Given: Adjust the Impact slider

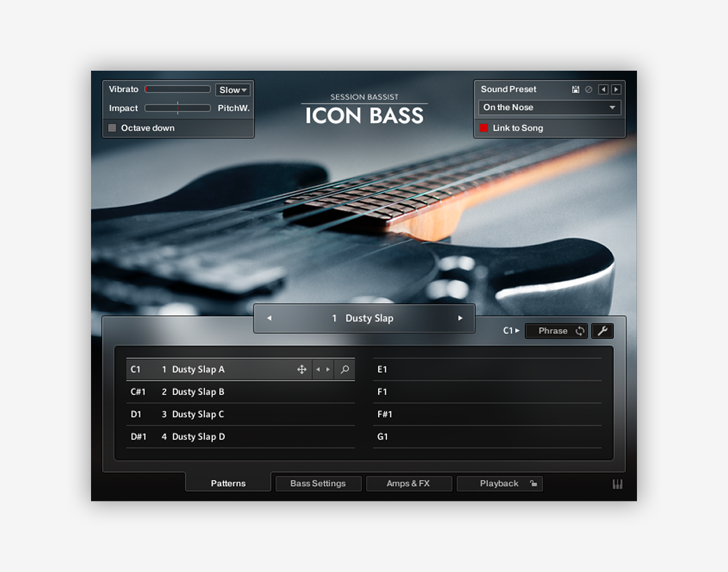Looking at the screenshot, I should pyautogui.click(x=178, y=109).
